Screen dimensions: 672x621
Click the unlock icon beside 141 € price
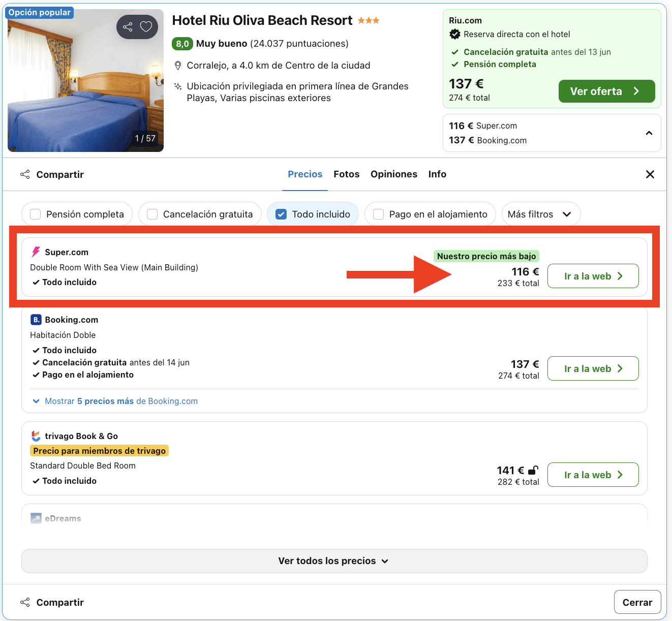coord(533,470)
